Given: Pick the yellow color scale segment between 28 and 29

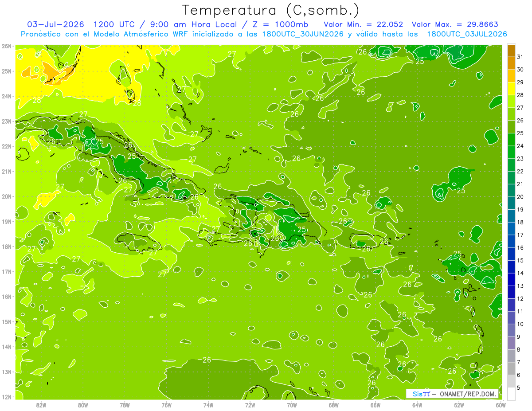Looking at the screenshot, I should [511, 89].
